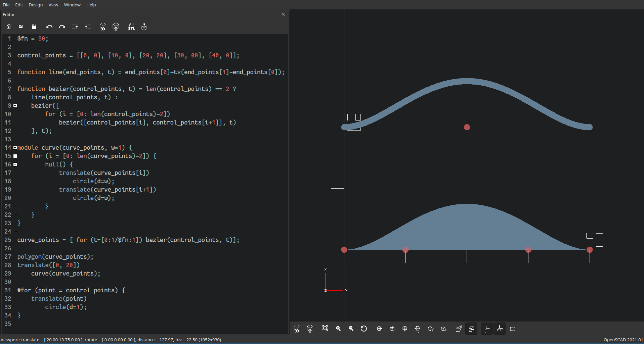Switch to Right view
644x344 pixels.
point(379,329)
